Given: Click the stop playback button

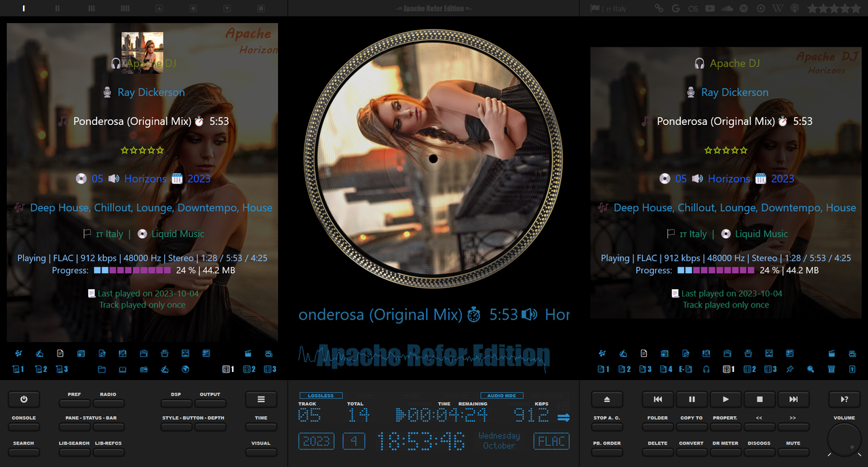Looking at the screenshot, I should 759,400.
